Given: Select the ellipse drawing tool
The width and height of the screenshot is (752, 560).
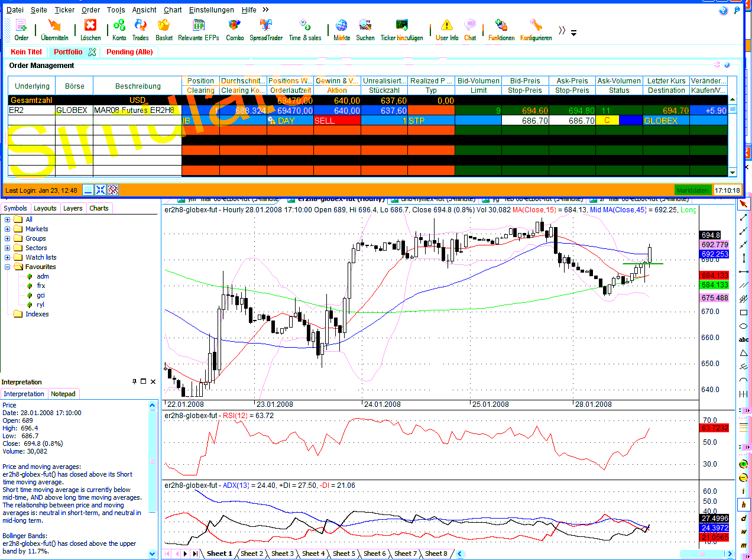Looking at the screenshot, I should 744,326.
